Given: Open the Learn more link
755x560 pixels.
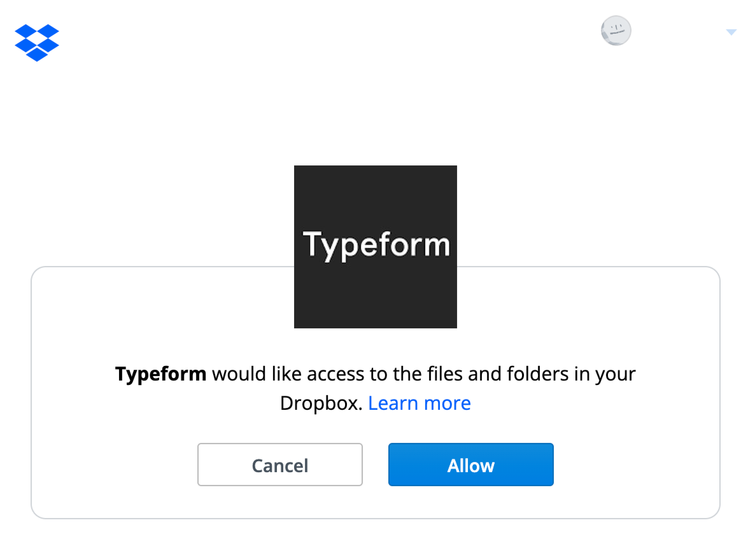Looking at the screenshot, I should [420, 403].
